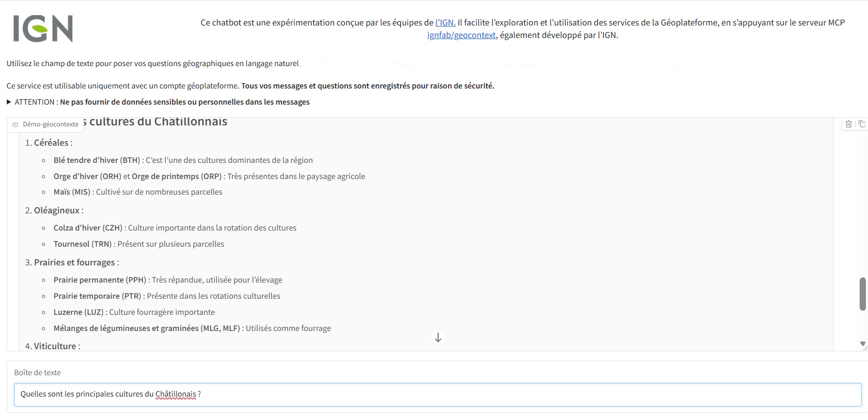Screen dimensions: 868x420
Task: Click the "3. Prairies et fourrages" heading
Action: coord(72,262)
